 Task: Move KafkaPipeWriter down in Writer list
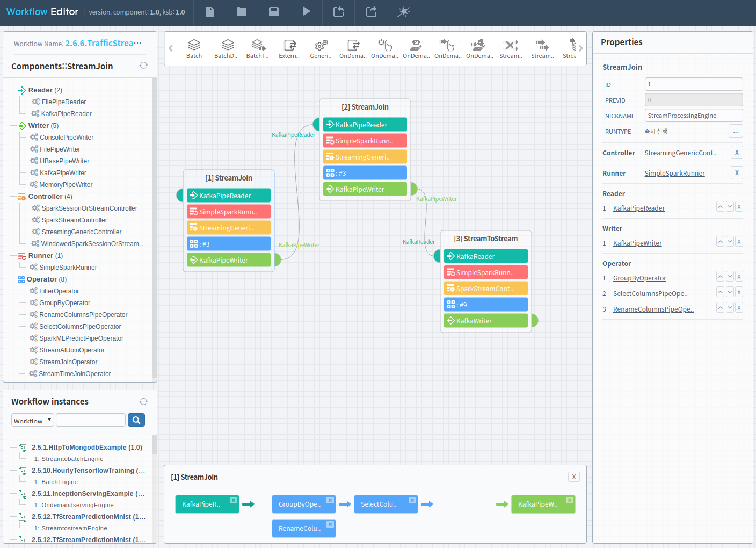pos(730,242)
